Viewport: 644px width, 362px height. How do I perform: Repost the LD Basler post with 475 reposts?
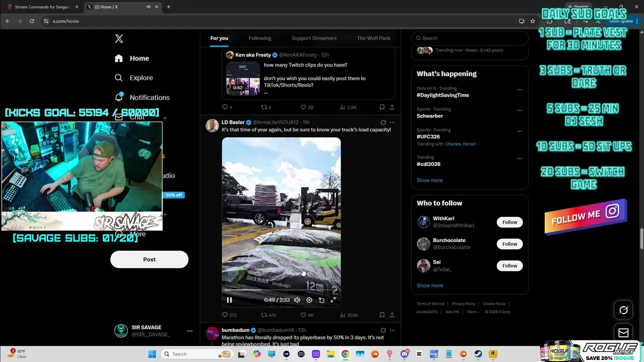point(268,315)
